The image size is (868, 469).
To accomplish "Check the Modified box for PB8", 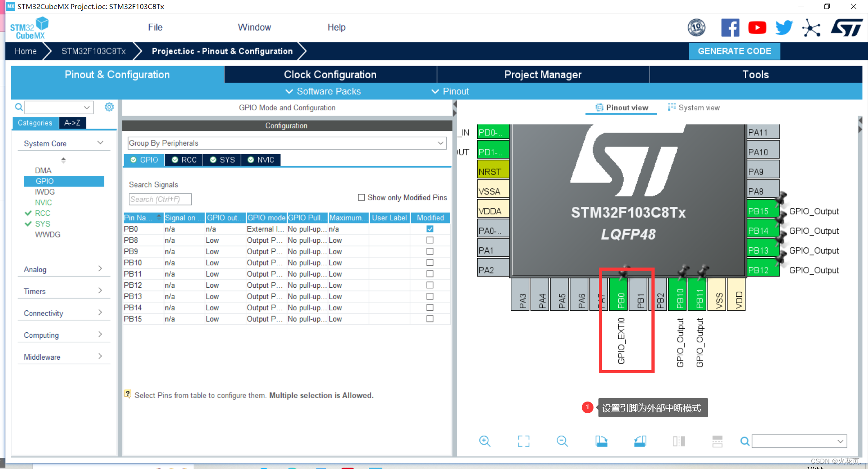I will [430, 240].
